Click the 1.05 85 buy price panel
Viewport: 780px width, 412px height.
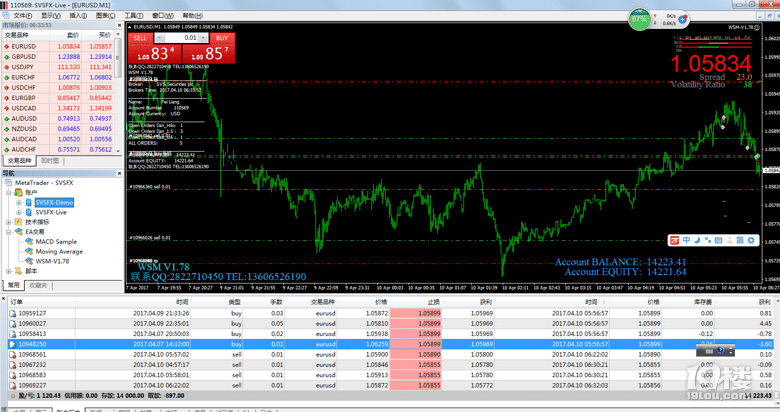point(208,53)
